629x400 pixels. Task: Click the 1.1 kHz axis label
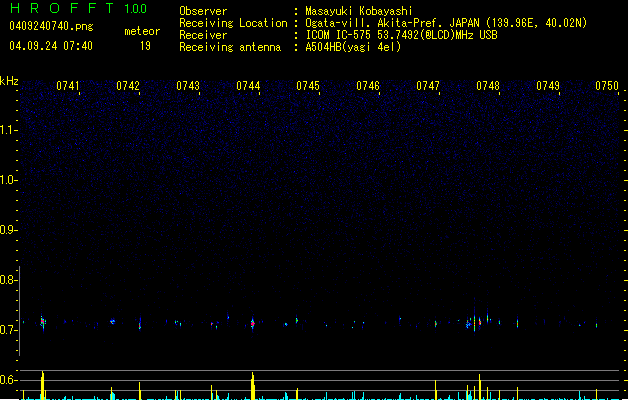coord(7,130)
